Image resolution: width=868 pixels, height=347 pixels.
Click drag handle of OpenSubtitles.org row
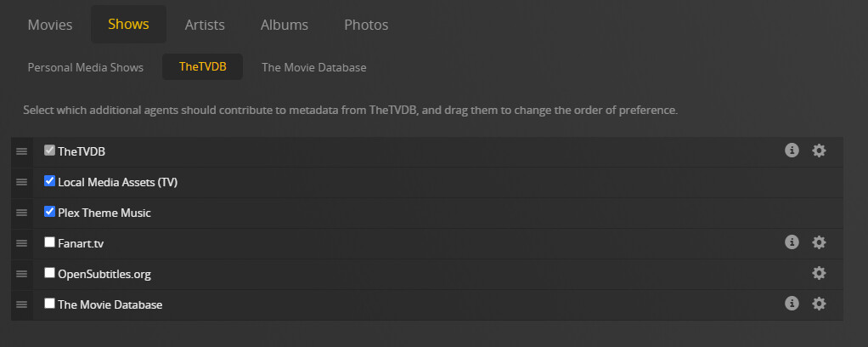click(x=22, y=274)
